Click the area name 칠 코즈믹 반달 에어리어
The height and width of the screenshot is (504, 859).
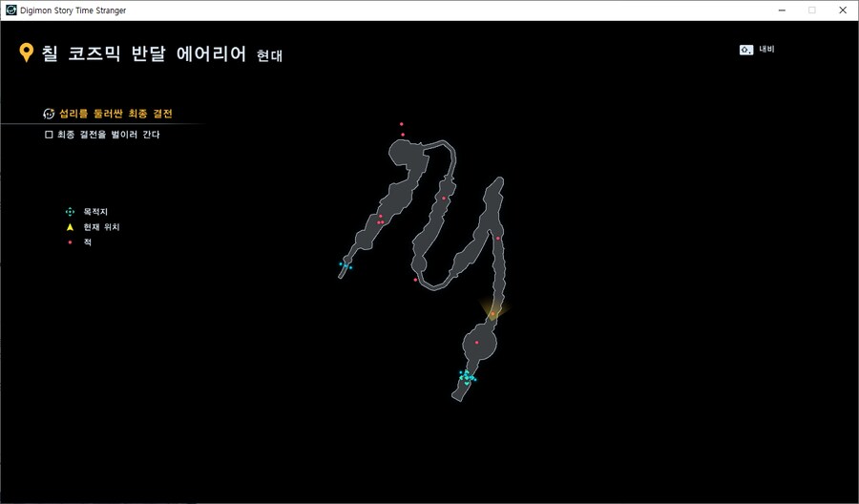pyautogui.click(x=144, y=53)
